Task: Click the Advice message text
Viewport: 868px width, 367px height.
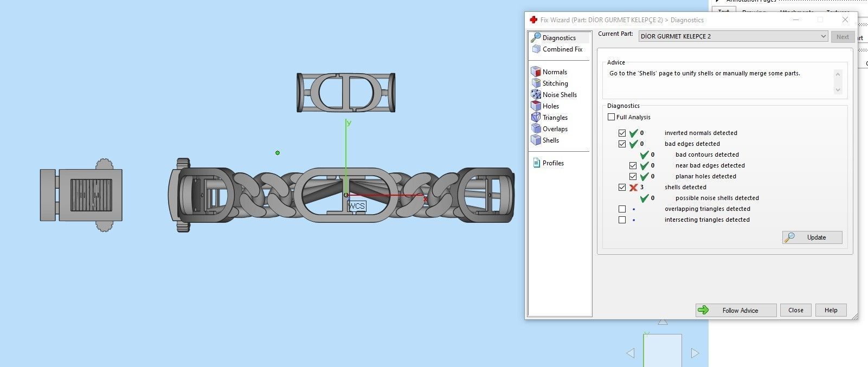Action: click(x=704, y=74)
